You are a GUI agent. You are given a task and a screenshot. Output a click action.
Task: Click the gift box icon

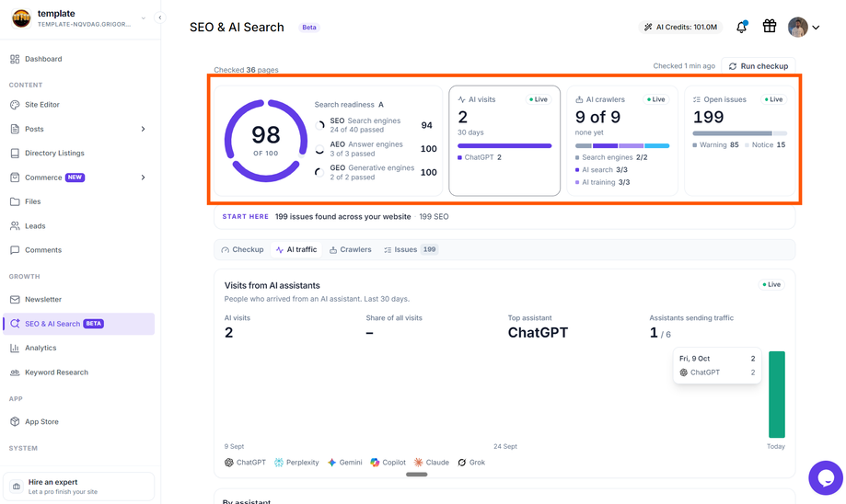click(770, 26)
